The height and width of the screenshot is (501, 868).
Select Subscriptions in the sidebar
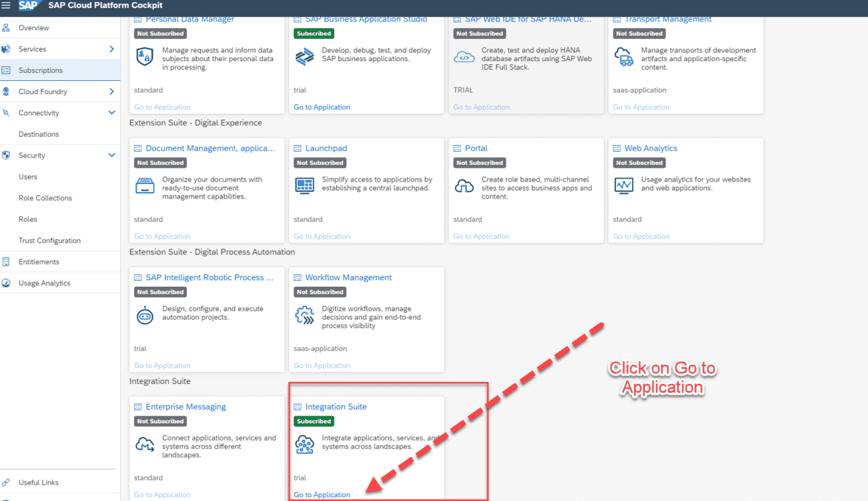click(x=41, y=70)
